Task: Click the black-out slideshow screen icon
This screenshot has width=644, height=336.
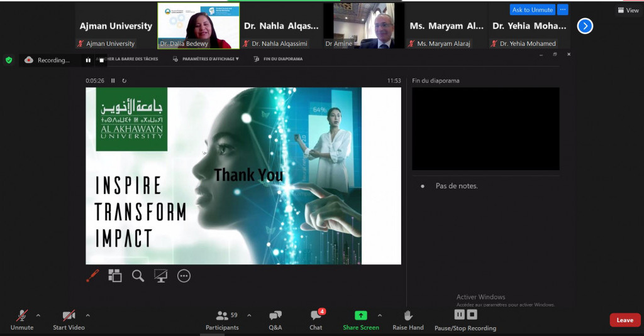Action: point(161,276)
